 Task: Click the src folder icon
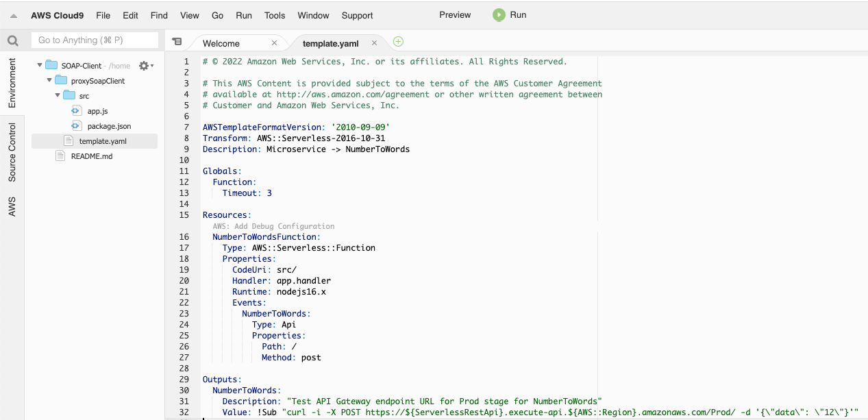click(x=69, y=96)
